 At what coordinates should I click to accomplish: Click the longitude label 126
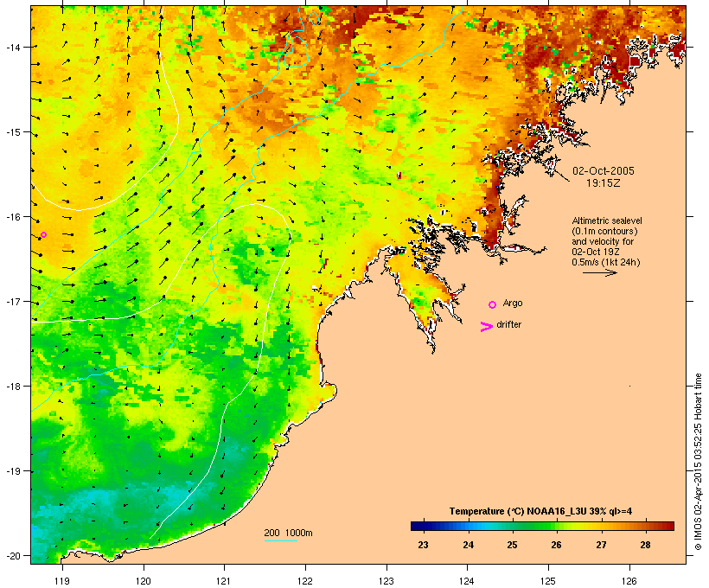tap(629, 581)
